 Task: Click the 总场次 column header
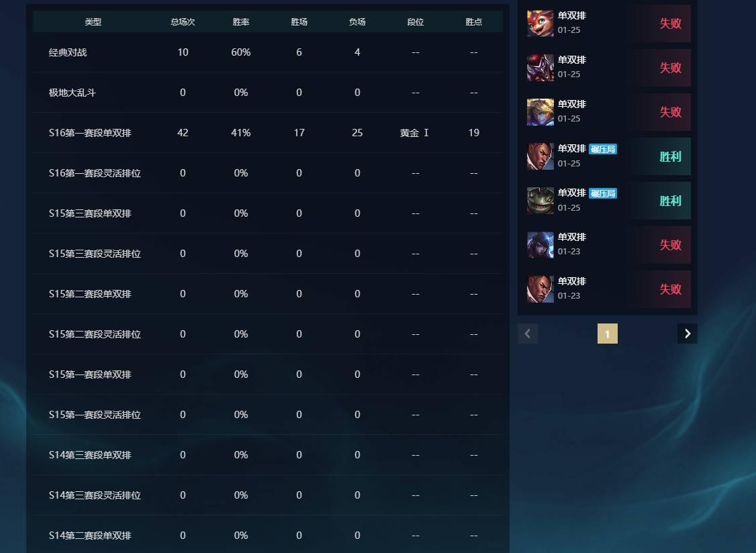[x=183, y=21]
